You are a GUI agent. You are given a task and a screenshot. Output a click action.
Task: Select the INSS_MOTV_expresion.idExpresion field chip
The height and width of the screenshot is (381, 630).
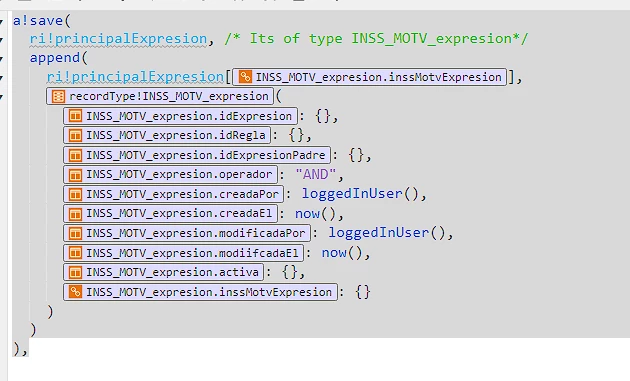180,116
